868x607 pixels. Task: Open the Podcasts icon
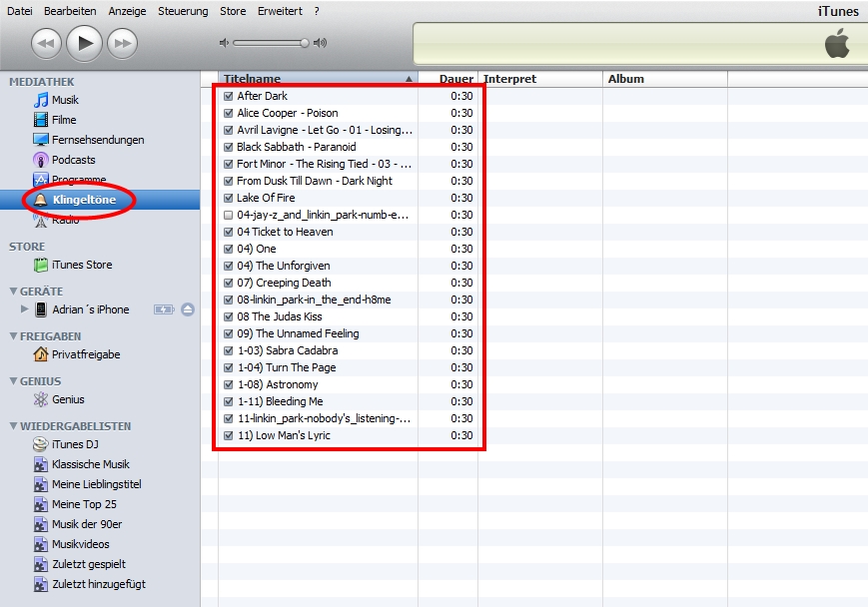pyautogui.click(x=40, y=160)
